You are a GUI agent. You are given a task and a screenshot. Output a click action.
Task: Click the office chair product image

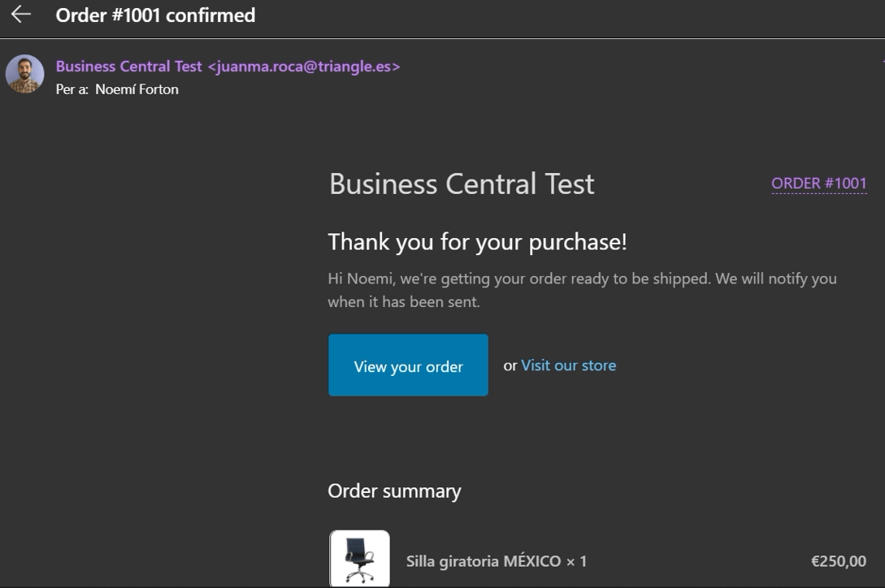tap(359, 559)
